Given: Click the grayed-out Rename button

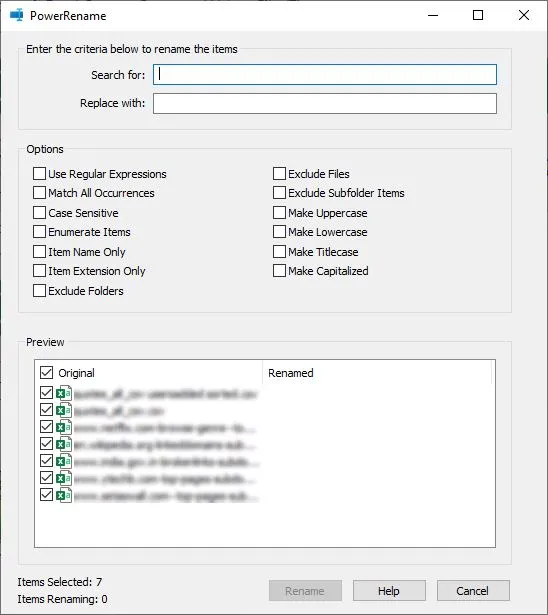Looking at the screenshot, I should click(x=305, y=591).
